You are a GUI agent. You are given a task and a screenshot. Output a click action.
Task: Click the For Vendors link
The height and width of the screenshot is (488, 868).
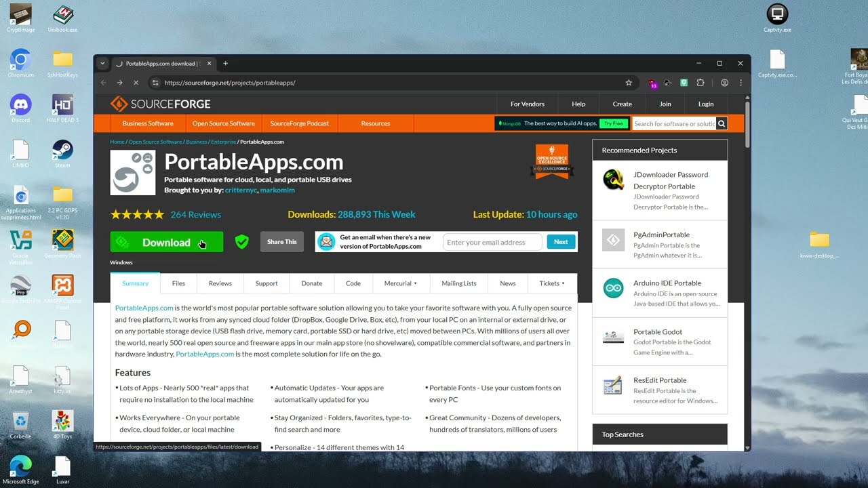(x=528, y=104)
